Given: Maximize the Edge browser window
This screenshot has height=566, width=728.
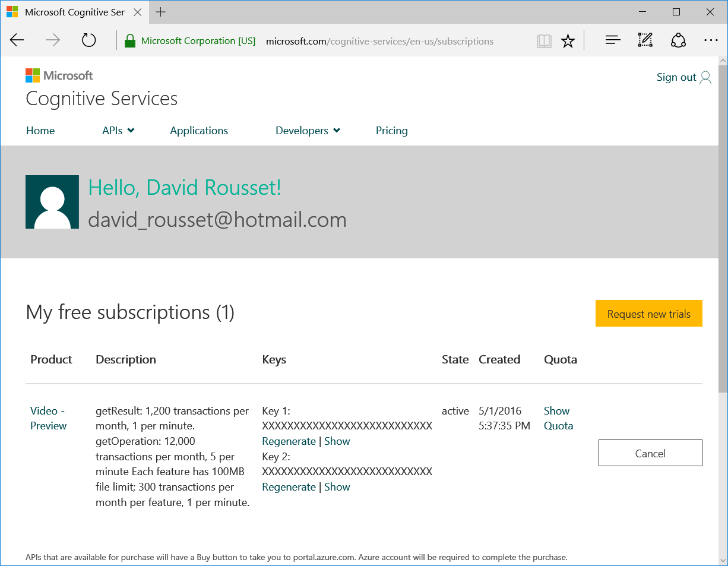Looking at the screenshot, I should [x=676, y=12].
